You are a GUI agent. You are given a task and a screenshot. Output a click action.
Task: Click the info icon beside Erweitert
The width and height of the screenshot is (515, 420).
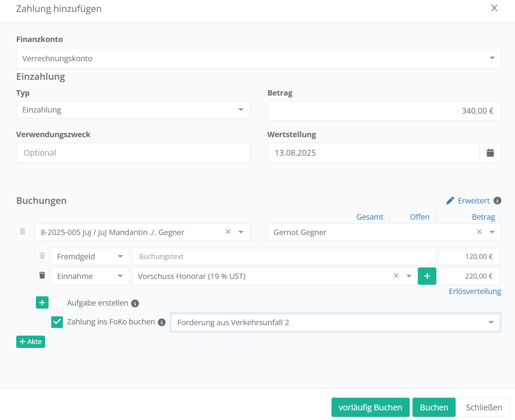497,201
